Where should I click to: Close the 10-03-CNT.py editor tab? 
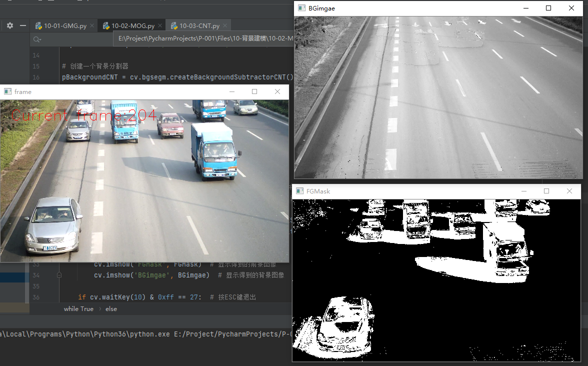pos(225,25)
